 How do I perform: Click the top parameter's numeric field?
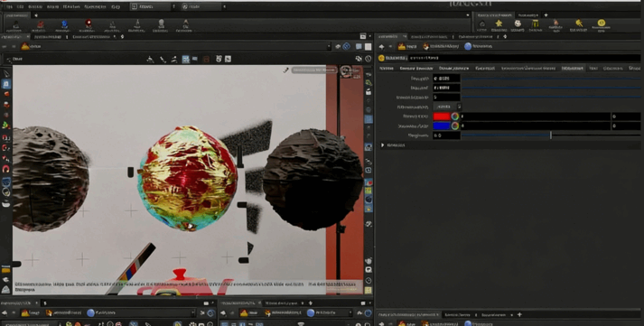pyautogui.click(x=446, y=78)
